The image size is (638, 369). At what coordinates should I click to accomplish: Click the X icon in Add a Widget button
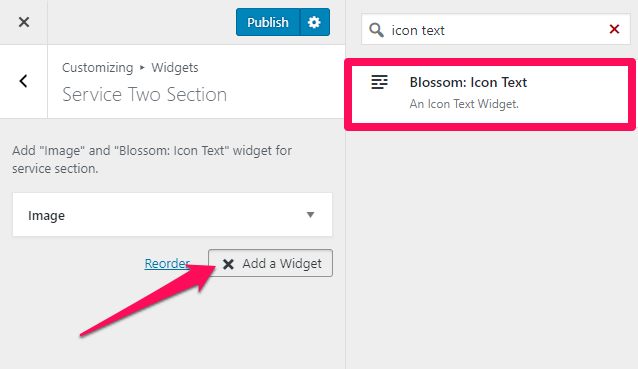click(228, 264)
